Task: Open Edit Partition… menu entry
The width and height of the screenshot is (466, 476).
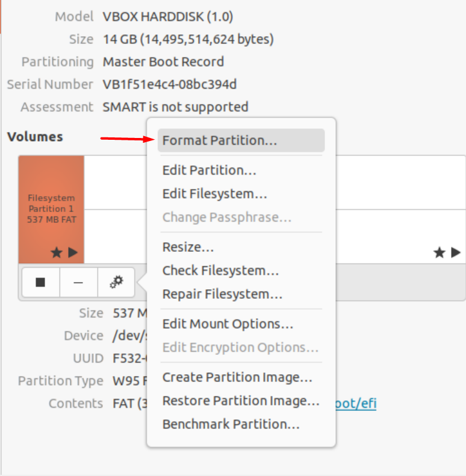Action: tap(210, 170)
